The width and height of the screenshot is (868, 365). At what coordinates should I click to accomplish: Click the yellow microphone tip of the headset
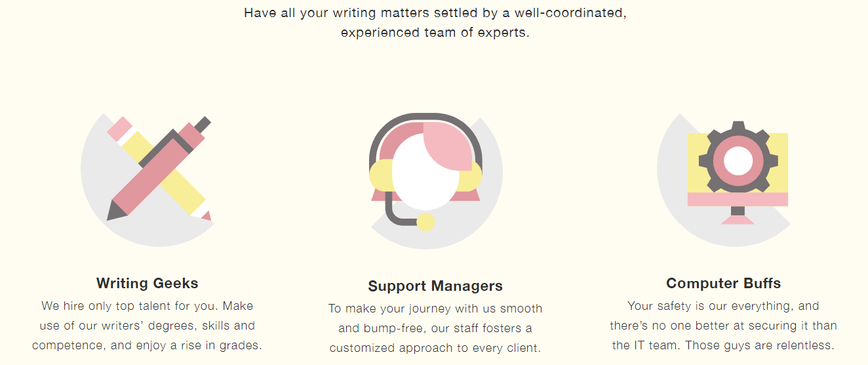click(425, 222)
